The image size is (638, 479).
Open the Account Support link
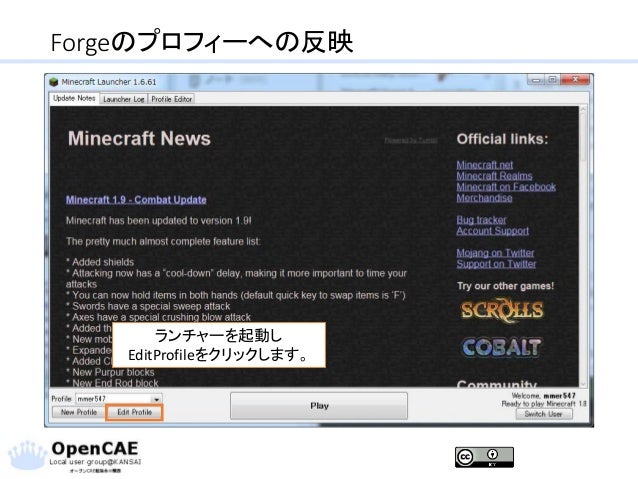coord(493,231)
